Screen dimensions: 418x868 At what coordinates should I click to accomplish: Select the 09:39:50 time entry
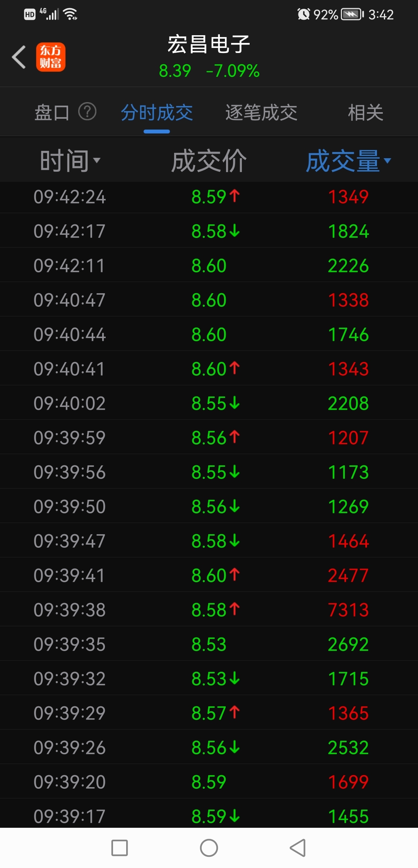click(70, 507)
